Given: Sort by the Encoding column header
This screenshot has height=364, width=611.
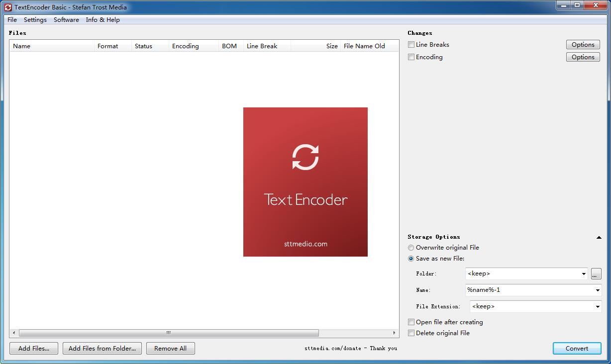Looking at the screenshot, I should tap(194, 46).
